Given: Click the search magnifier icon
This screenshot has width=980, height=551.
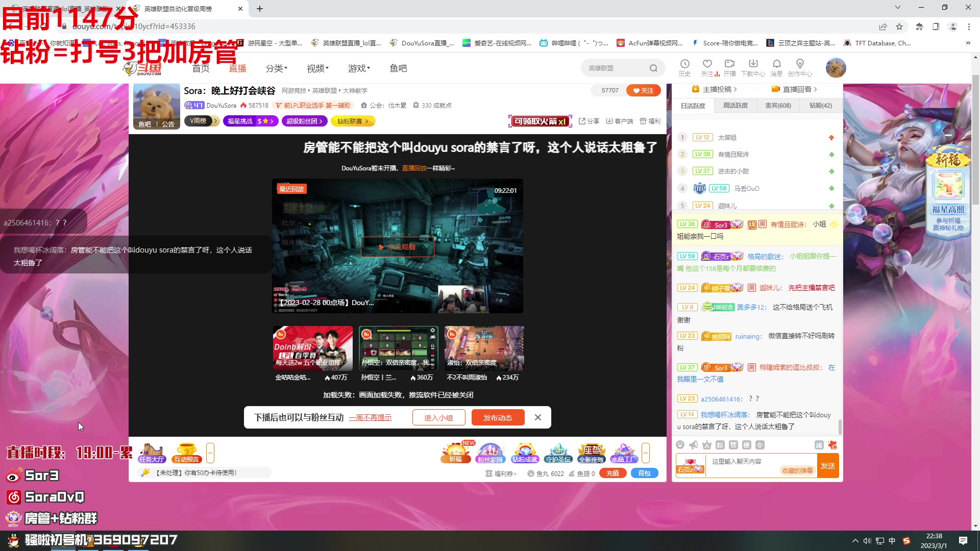Looking at the screenshot, I should coord(653,68).
